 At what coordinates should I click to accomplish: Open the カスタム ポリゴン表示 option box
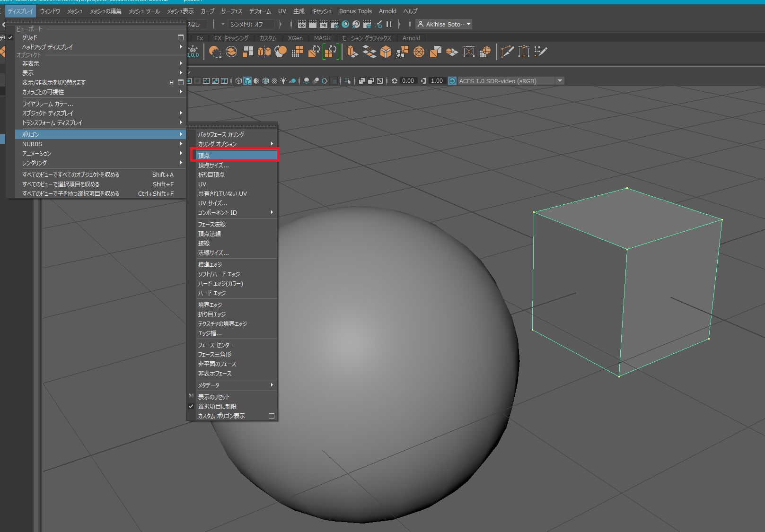point(272,416)
